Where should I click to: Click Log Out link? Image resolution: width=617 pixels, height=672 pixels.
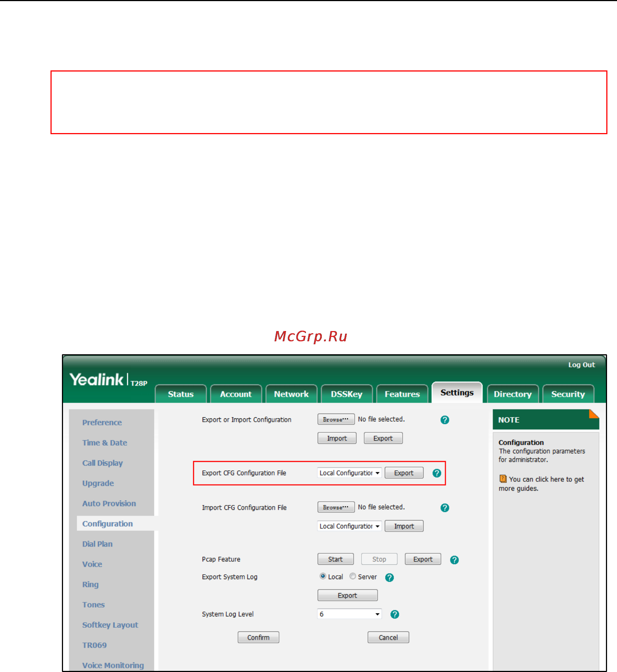(x=581, y=365)
